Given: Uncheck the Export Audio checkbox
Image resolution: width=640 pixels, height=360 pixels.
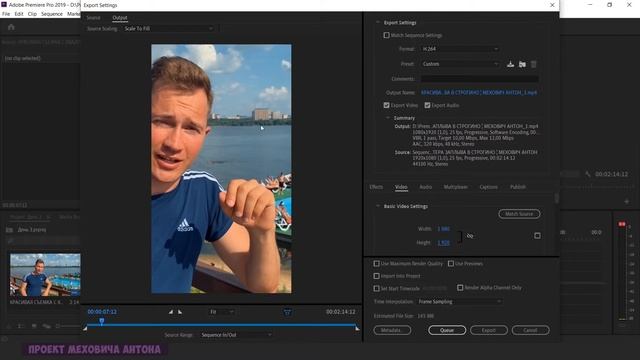Looking at the screenshot, I should coord(427,105).
